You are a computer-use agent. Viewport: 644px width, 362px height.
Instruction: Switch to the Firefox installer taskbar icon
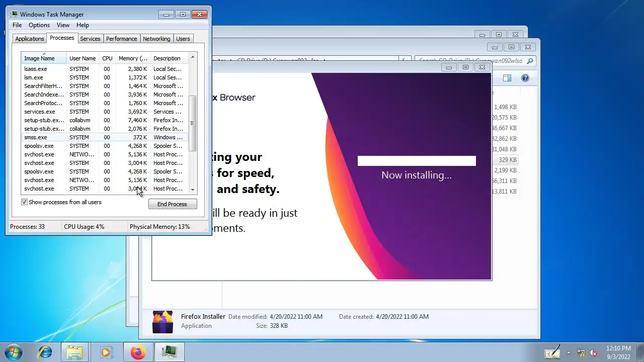(x=138, y=352)
